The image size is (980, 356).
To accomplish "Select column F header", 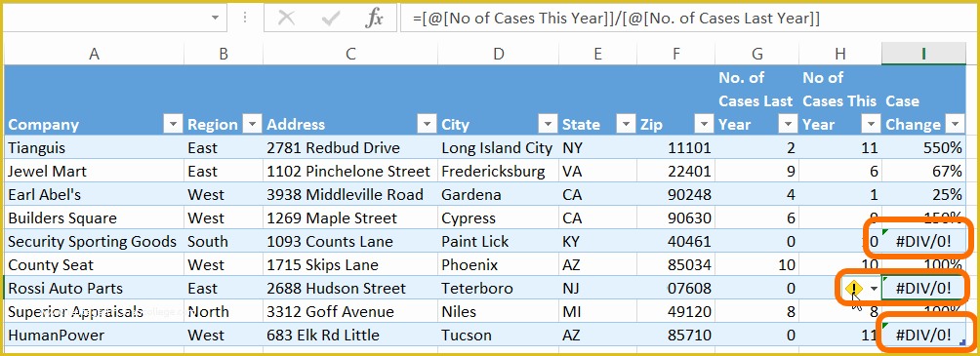I will coord(675,54).
